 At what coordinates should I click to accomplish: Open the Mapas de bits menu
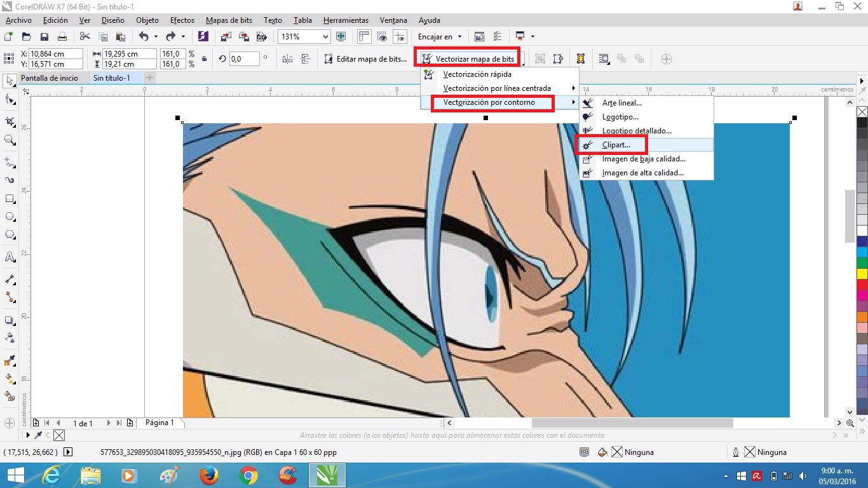point(229,20)
